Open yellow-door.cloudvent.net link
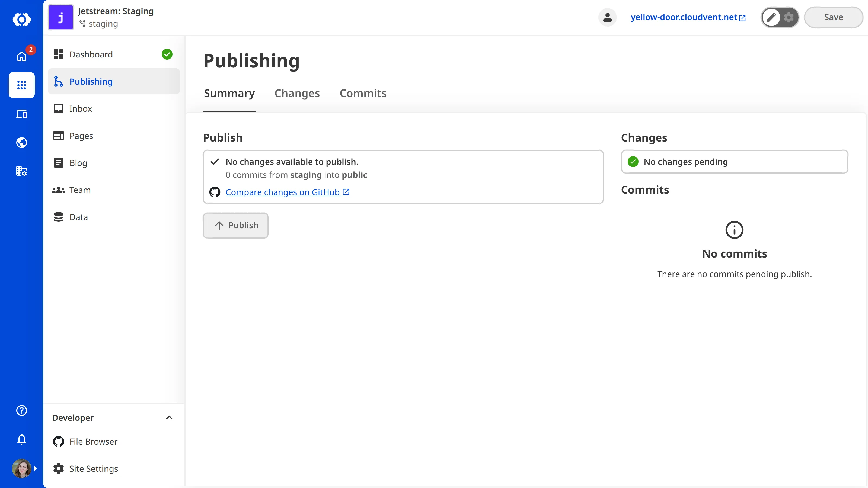 [688, 17]
